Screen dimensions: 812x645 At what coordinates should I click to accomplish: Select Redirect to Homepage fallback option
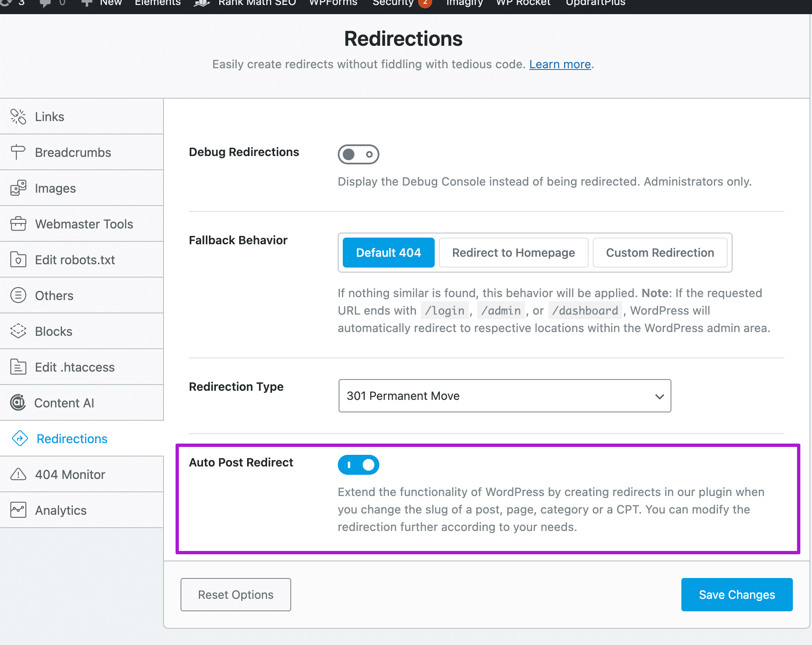point(513,253)
